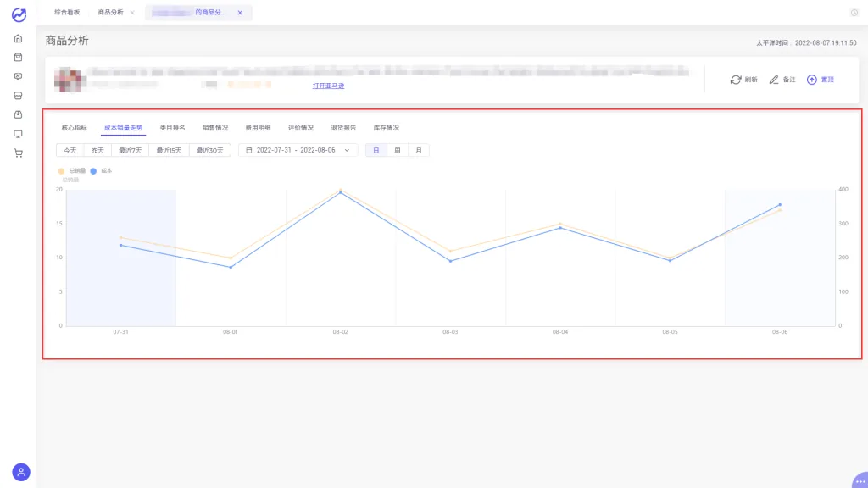Click the 置顶 pin-to-top arrow icon
This screenshot has height=488, width=868.
(811, 80)
